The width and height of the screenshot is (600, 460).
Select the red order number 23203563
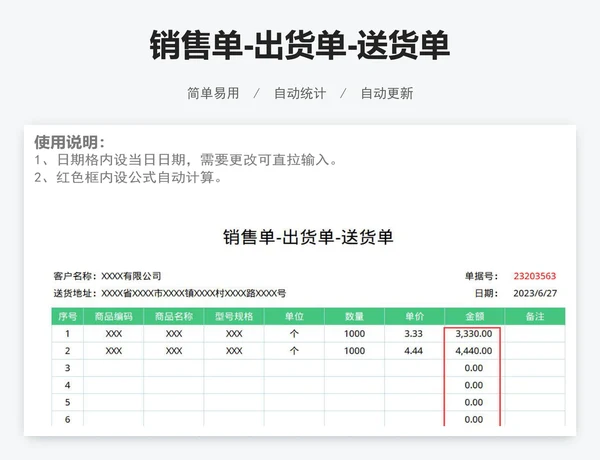point(535,276)
